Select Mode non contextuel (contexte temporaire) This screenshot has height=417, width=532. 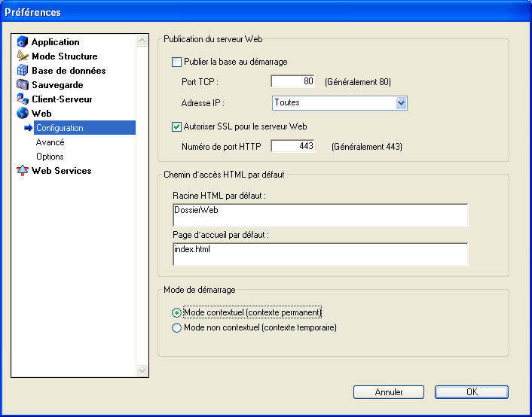(177, 327)
